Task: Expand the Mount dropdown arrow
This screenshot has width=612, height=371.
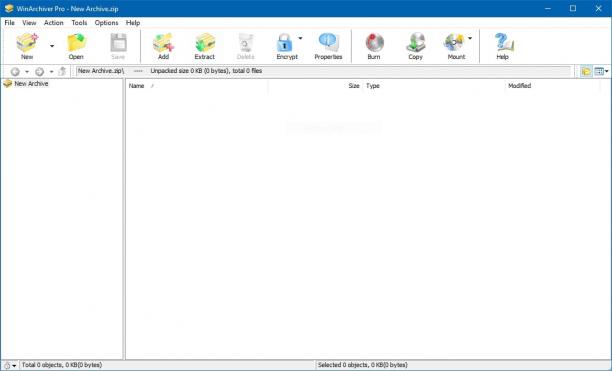Action: coord(470,38)
